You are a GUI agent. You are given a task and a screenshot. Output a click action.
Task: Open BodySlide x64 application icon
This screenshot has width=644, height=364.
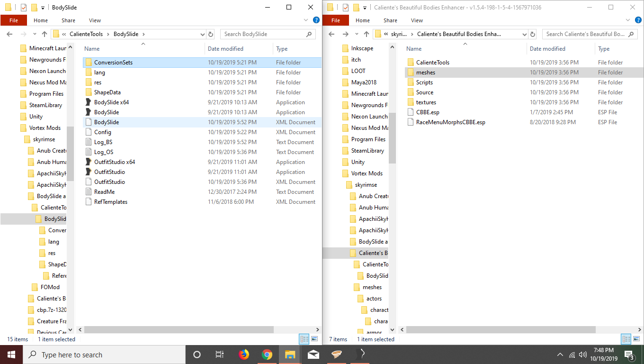pyautogui.click(x=88, y=102)
